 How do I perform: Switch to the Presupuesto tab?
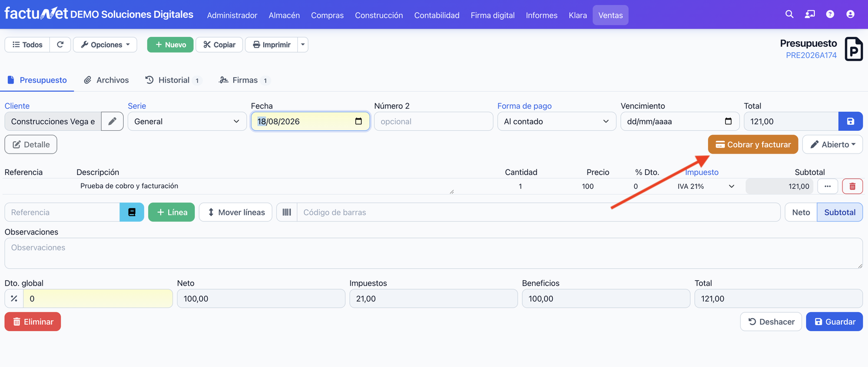(x=37, y=80)
